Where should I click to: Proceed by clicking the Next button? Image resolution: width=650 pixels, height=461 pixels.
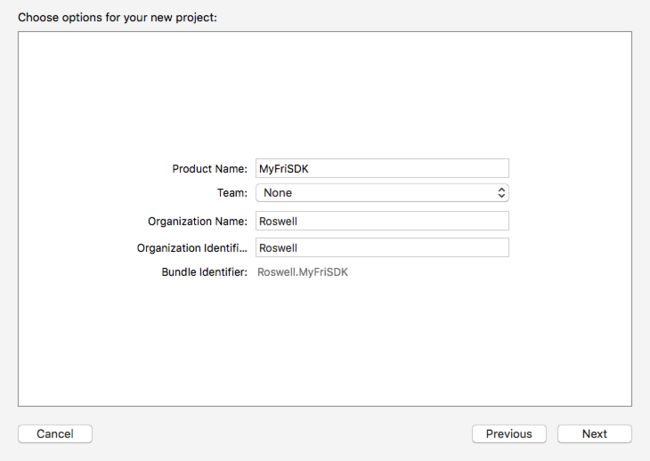pos(594,434)
